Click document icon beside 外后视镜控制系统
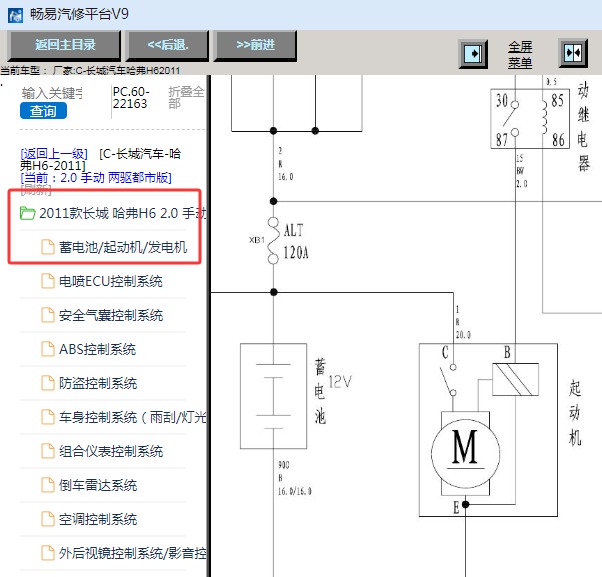The image size is (602, 577). [x=48, y=553]
